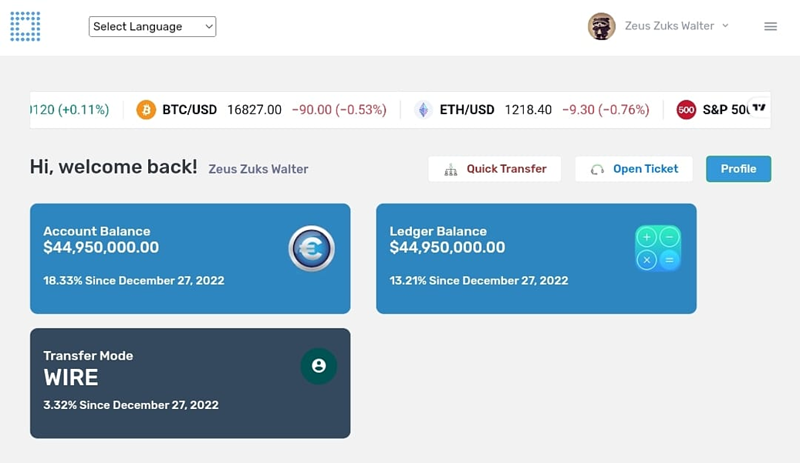Open the hamburger menu icon
The width and height of the screenshot is (800, 463).
click(x=770, y=27)
